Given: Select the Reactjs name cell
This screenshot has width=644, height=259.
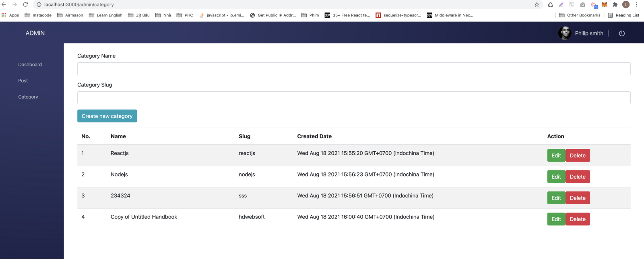Looking at the screenshot, I should pos(120,153).
